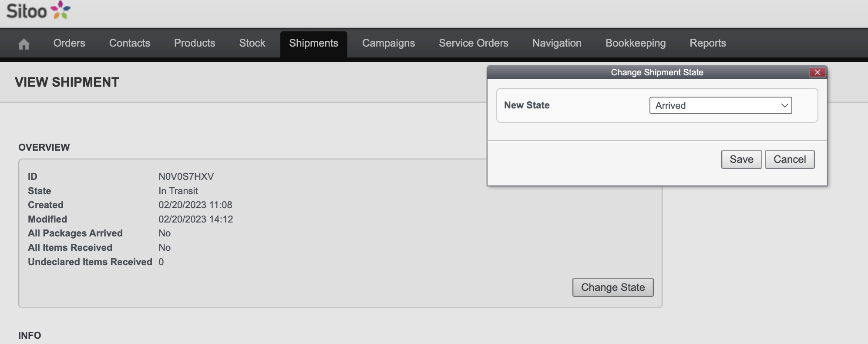Open the Campaigns menu
This screenshot has width=868, height=344.
point(388,43)
